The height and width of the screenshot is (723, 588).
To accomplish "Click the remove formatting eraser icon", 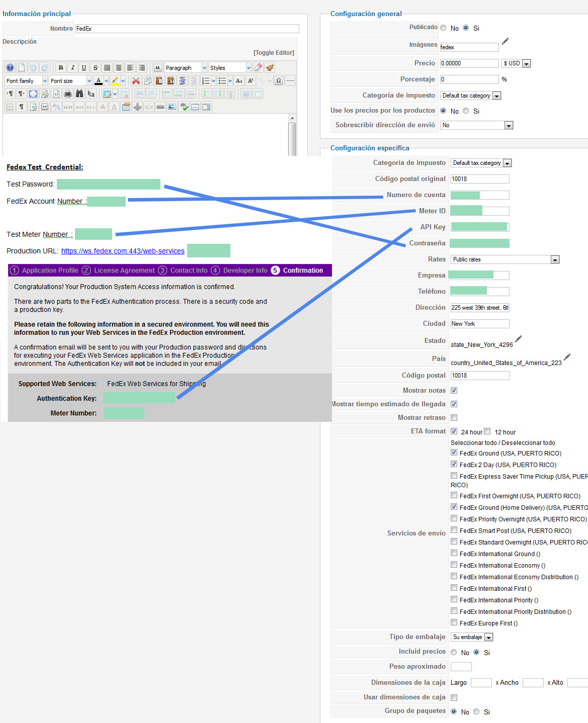I will [258, 67].
